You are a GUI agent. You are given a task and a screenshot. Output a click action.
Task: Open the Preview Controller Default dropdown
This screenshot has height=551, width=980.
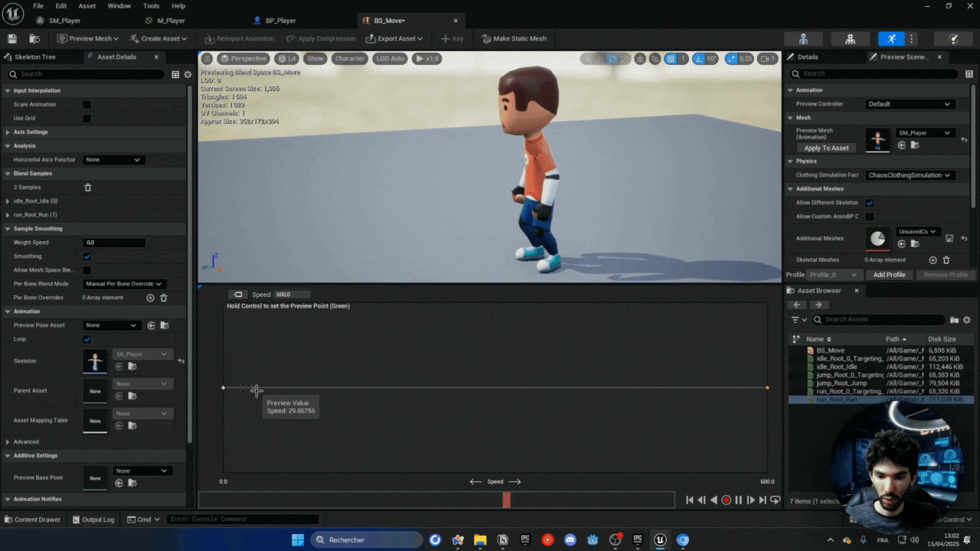910,104
